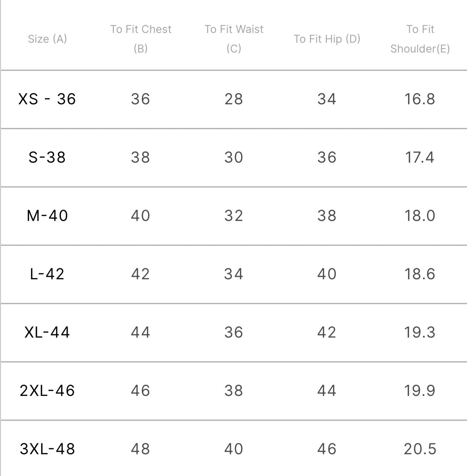
Task: Select the 19.9 shoulder measurement cell
Action: tap(420, 391)
